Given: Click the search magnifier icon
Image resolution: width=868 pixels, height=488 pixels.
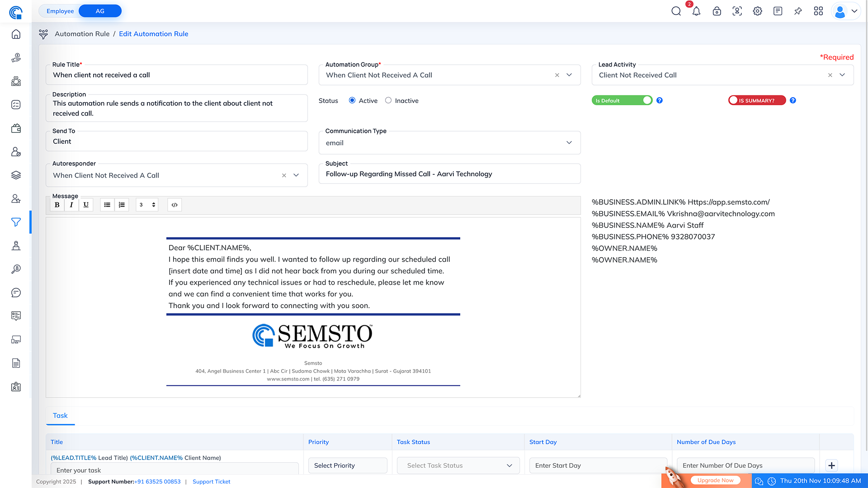Looking at the screenshot, I should coord(676,11).
